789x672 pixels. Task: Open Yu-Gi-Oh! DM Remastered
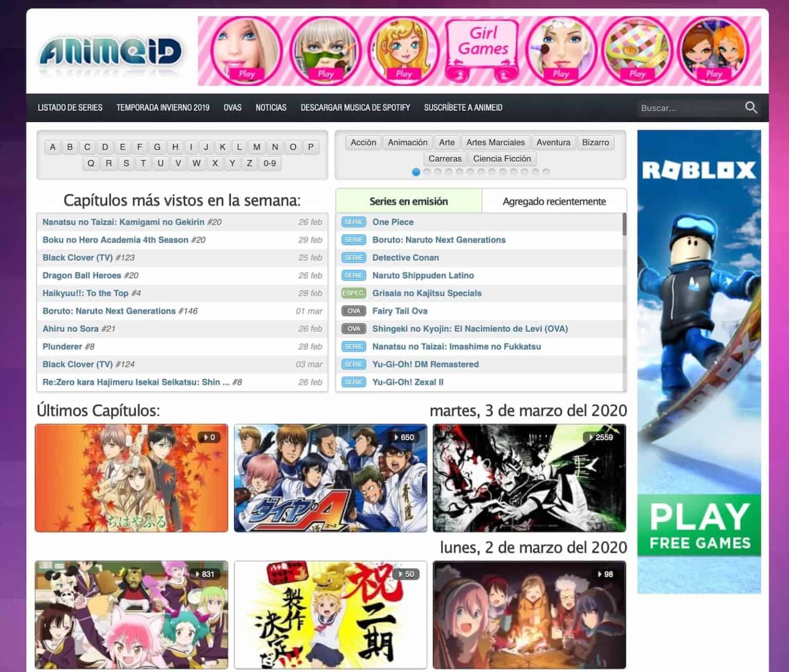(425, 364)
